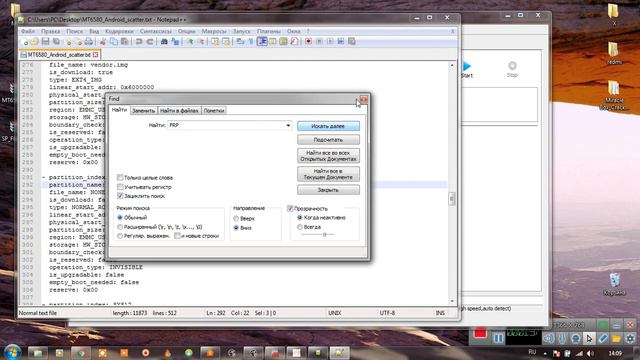Enable the 'Учитывать регистр' checkbox
Screen dimensions: 640x360
point(120,187)
